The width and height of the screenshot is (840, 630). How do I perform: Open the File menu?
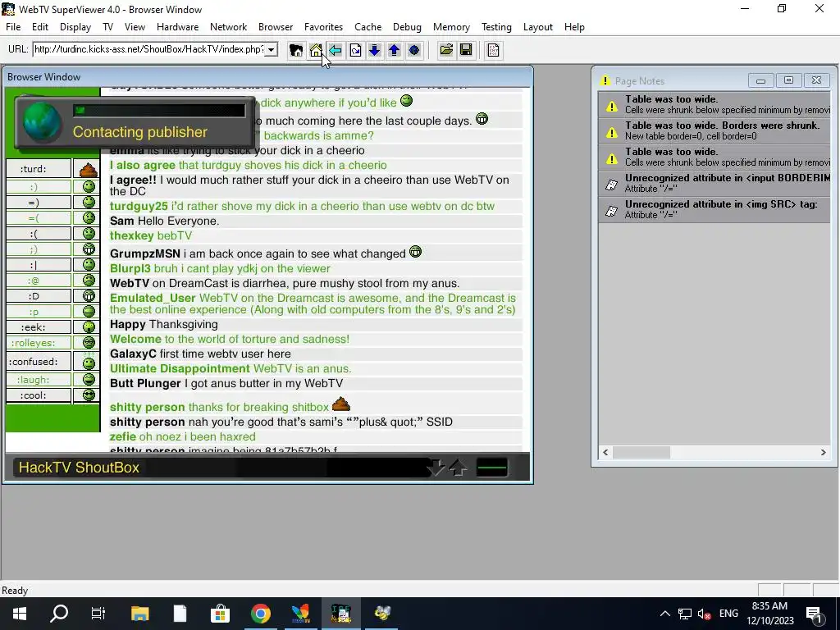pos(13,27)
